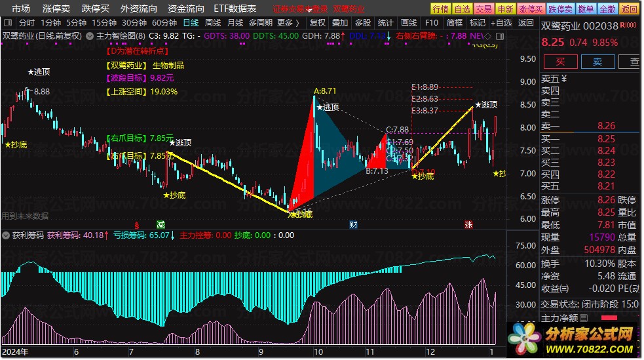Click the yellow 自选 button

tap(462, 9)
